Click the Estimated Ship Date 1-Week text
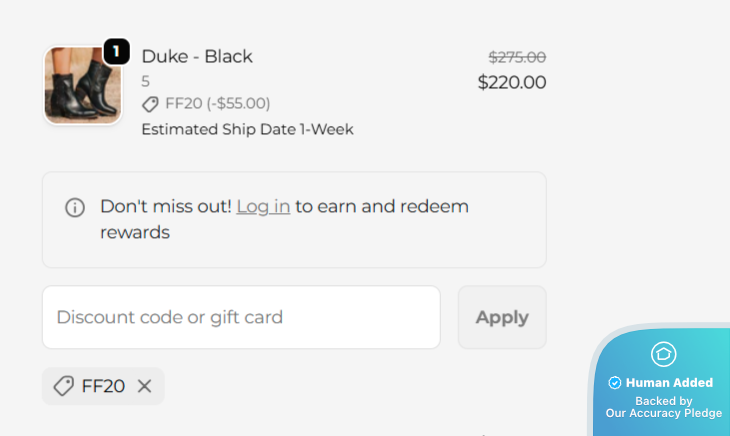The width and height of the screenshot is (730, 436). pyautogui.click(x=247, y=129)
